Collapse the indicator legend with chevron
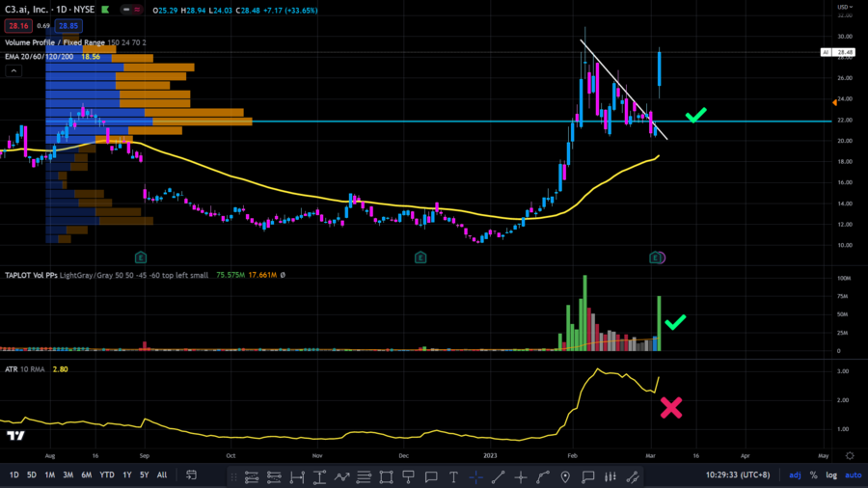Viewport: 868px width, 488px height. [14, 70]
